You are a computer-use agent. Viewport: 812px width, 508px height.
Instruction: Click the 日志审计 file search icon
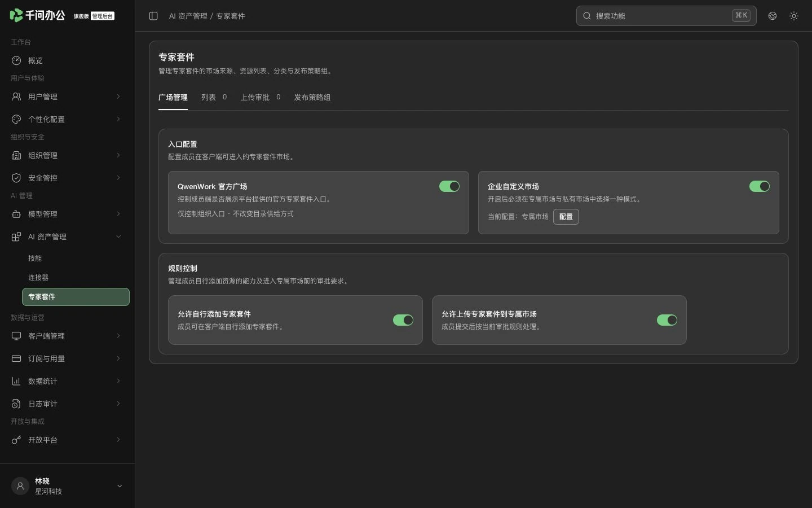16,404
